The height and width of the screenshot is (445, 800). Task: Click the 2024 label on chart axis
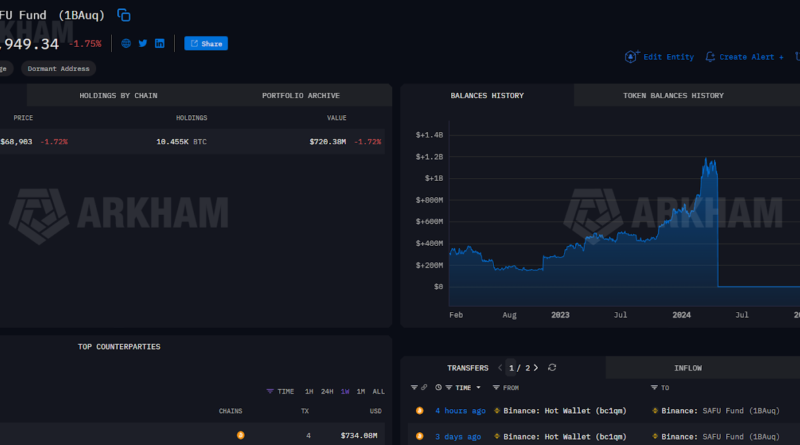click(682, 315)
